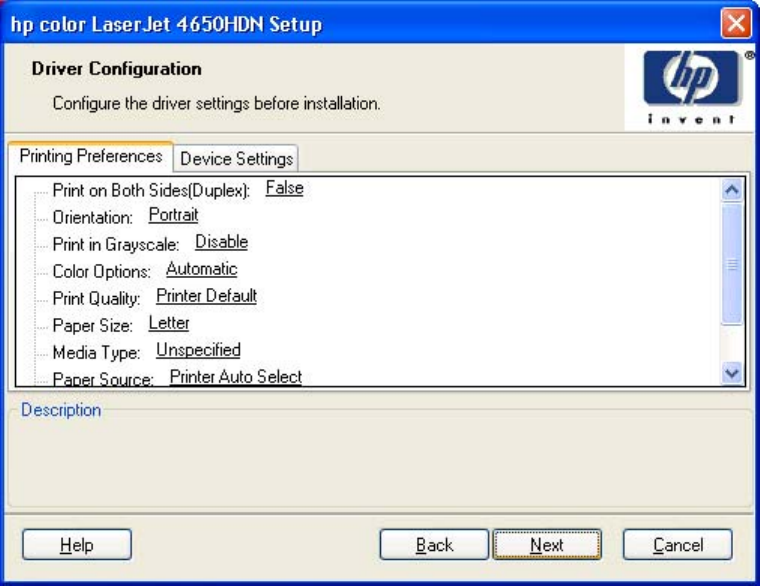Image resolution: width=760 pixels, height=586 pixels.
Task: Click the Portrait orientation value
Action: coord(173,215)
